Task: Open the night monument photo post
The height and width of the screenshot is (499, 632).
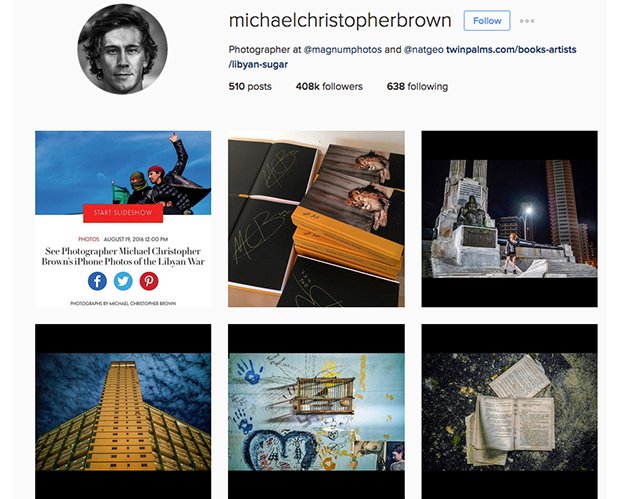Action: point(509,219)
